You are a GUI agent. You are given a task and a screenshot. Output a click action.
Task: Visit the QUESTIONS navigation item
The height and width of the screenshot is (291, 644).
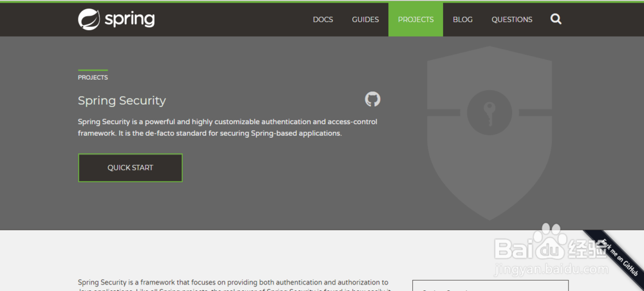point(512,19)
